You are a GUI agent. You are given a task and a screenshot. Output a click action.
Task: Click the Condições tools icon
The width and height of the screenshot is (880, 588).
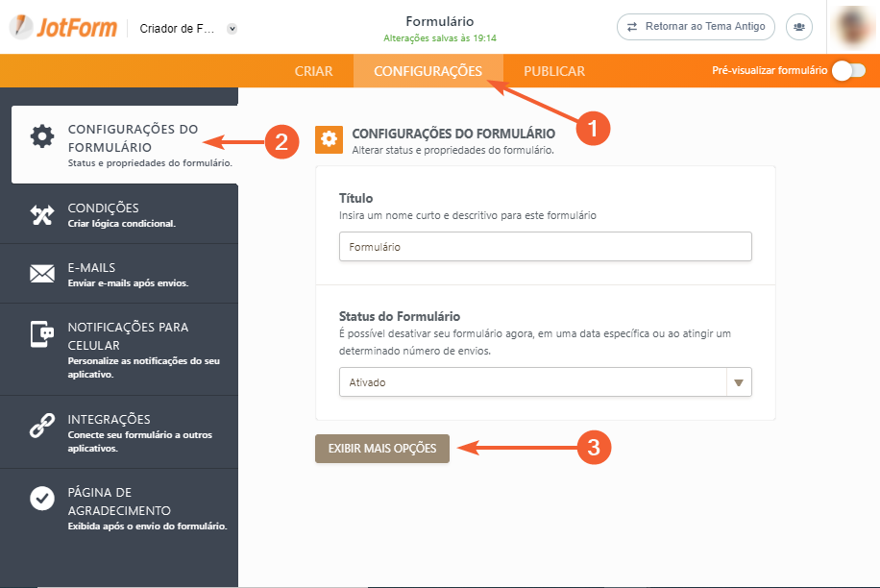pyautogui.click(x=42, y=214)
